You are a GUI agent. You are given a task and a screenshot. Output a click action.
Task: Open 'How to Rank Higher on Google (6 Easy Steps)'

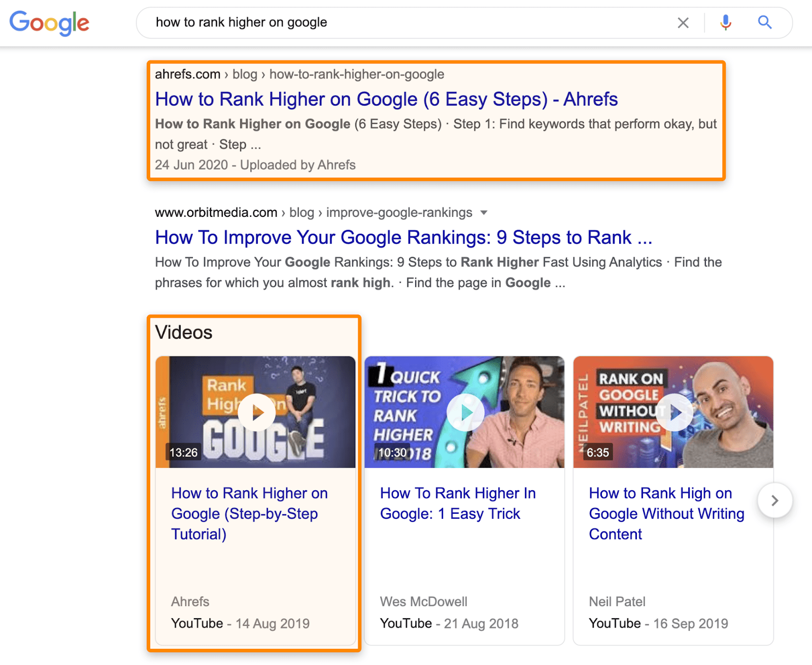point(386,99)
